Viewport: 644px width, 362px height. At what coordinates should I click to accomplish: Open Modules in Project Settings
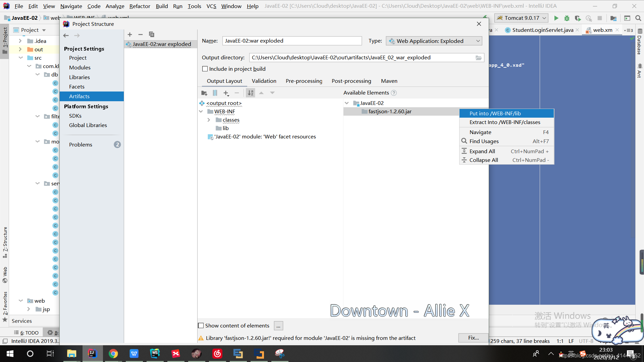(80, 67)
